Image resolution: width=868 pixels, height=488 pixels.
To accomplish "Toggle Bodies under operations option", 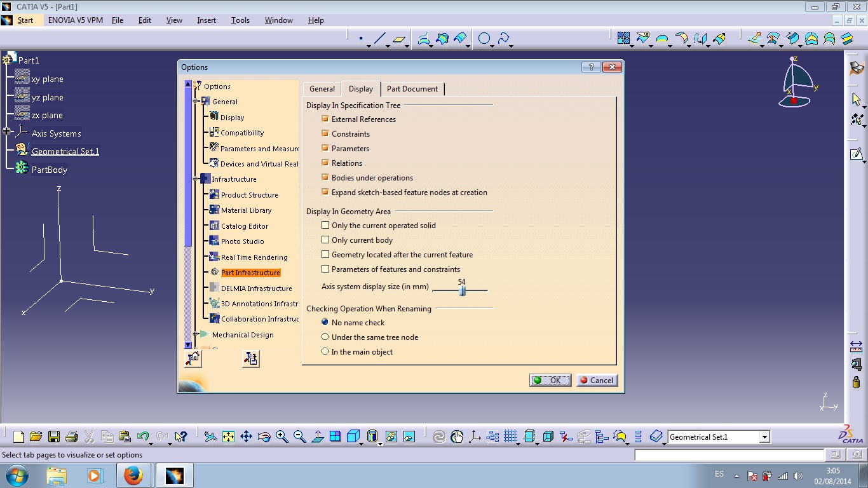I will [325, 177].
